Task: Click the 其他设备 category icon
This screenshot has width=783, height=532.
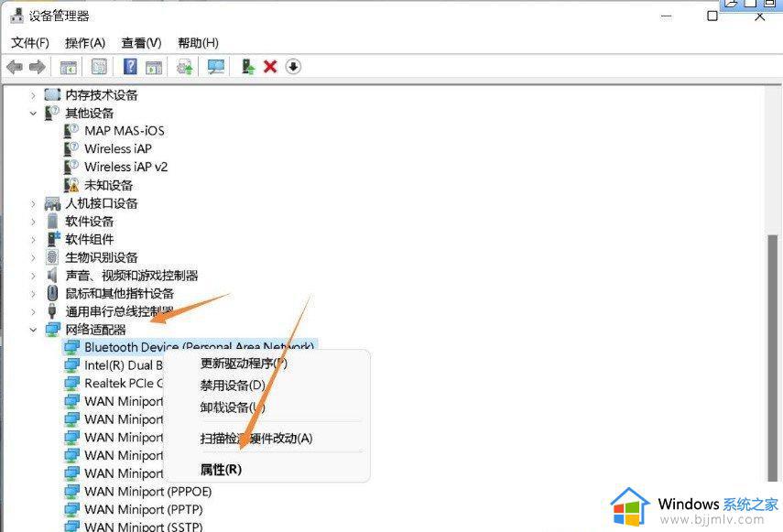Action: pyautogui.click(x=52, y=113)
